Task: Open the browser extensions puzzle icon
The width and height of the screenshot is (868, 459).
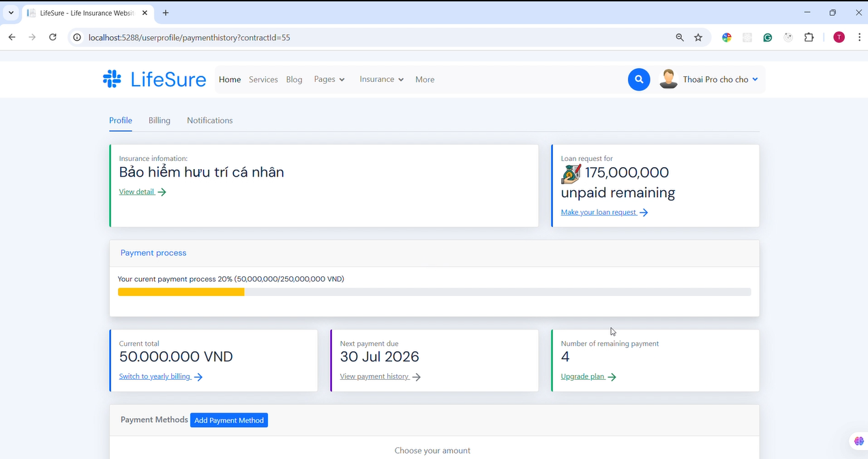Action: 809,38
